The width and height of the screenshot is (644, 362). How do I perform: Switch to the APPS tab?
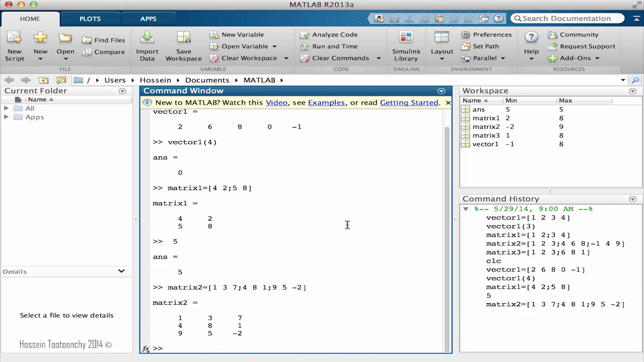[148, 19]
